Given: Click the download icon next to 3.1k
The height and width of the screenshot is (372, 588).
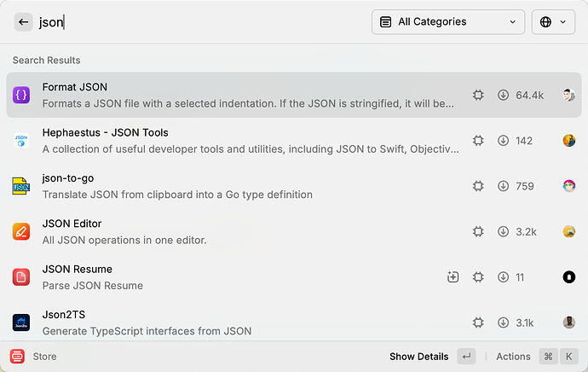Looking at the screenshot, I should click(x=504, y=323).
